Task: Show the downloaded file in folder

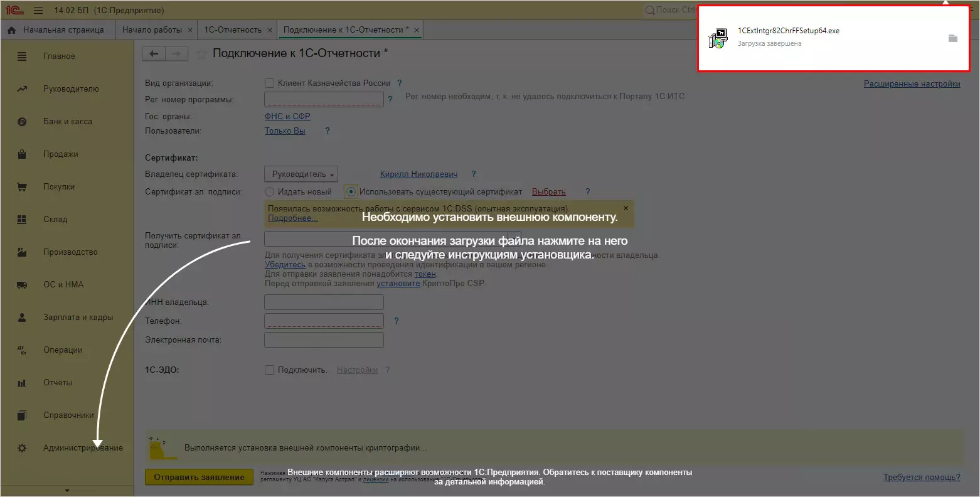Action: tap(952, 38)
